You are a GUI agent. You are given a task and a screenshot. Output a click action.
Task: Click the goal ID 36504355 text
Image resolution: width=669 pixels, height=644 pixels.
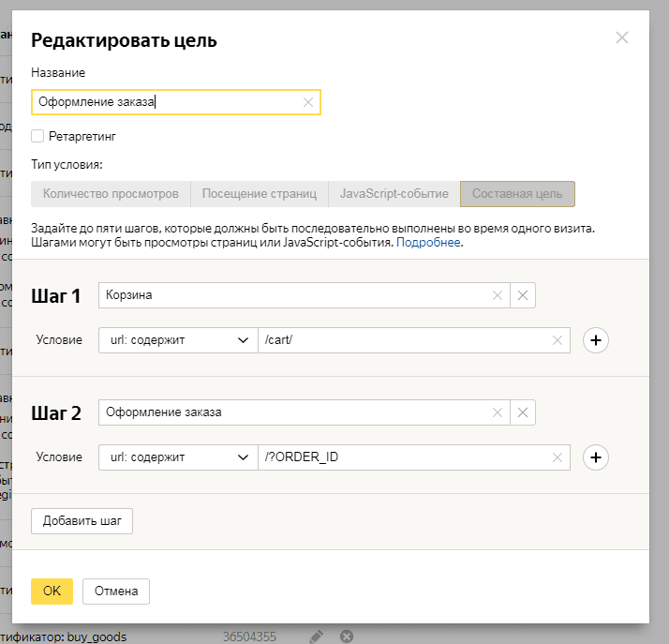pyautogui.click(x=249, y=637)
